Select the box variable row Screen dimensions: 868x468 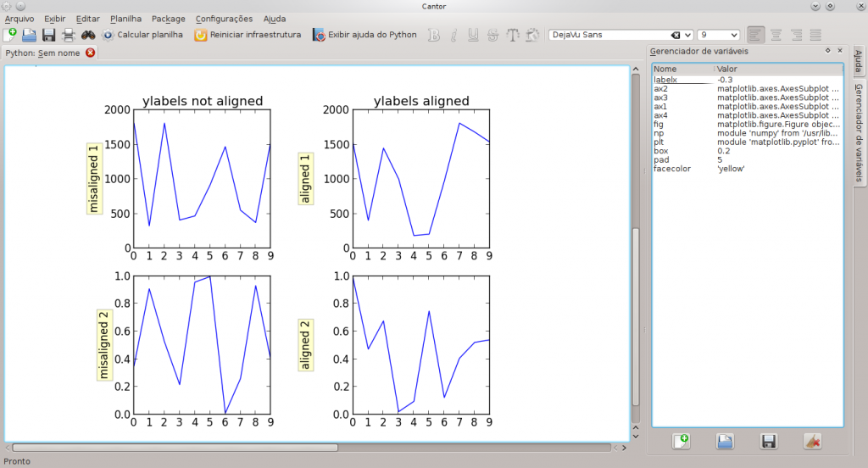[x=748, y=151]
